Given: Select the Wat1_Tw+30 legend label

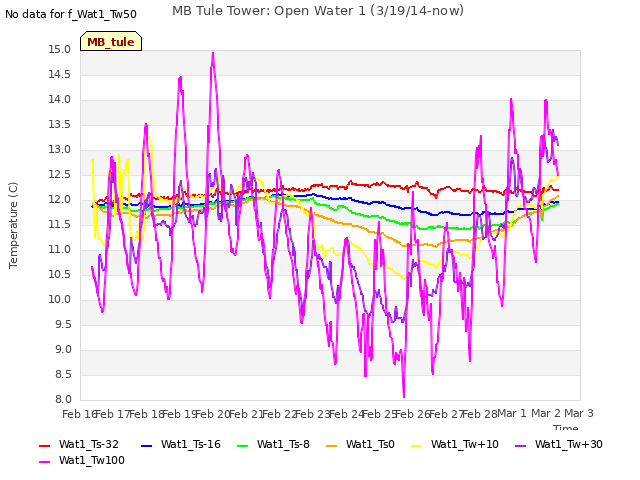Looking at the screenshot, I should pyautogui.click(x=569, y=444).
